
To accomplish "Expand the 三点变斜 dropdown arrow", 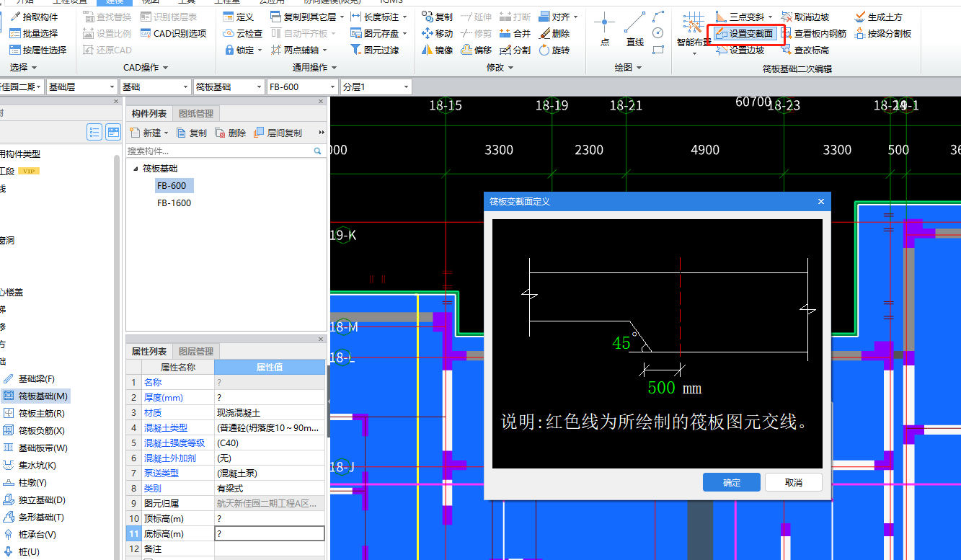I will [771, 17].
